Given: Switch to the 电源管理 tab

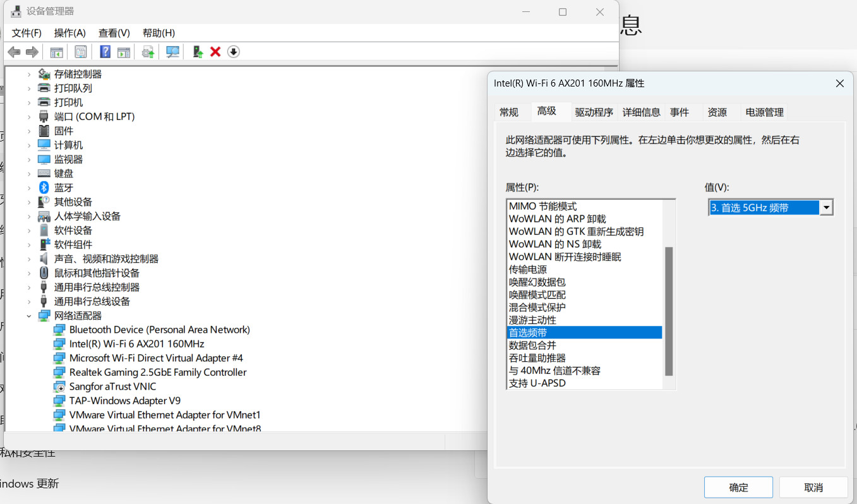Looking at the screenshot, I should click(x=765, y=112).
